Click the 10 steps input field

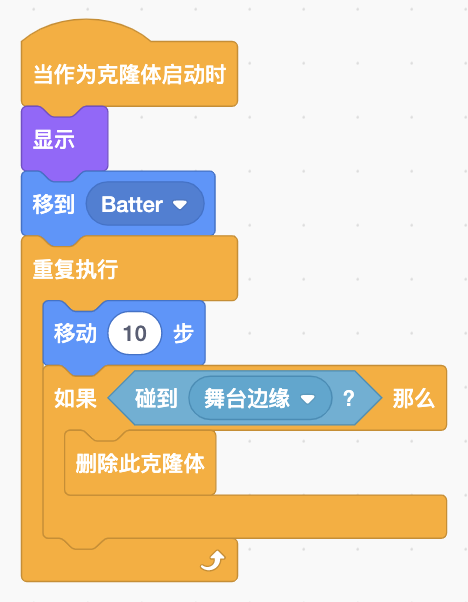(135, 333)
